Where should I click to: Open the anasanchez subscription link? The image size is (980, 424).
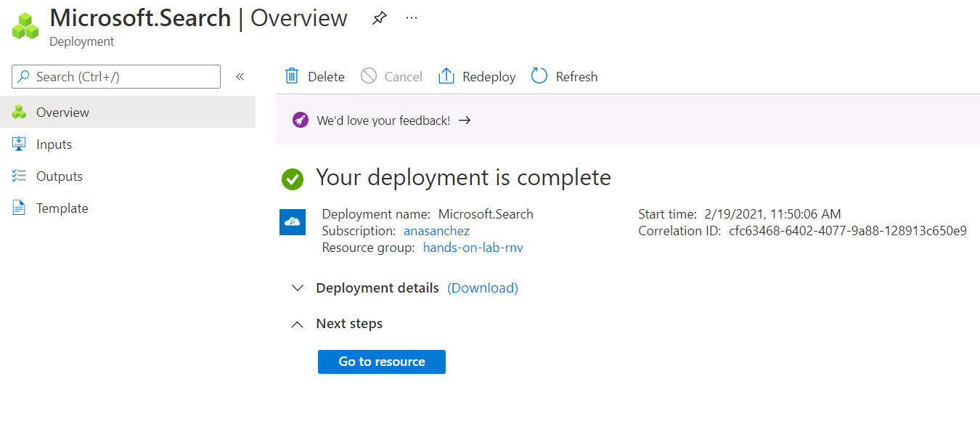[437, 231]
